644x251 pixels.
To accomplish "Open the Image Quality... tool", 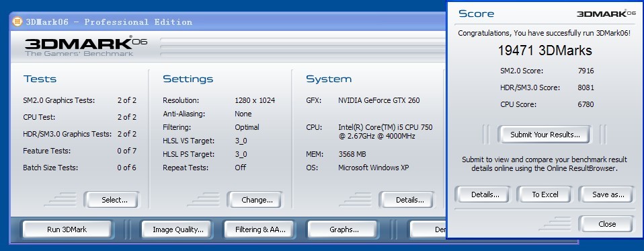I will [x=177, y=229].
